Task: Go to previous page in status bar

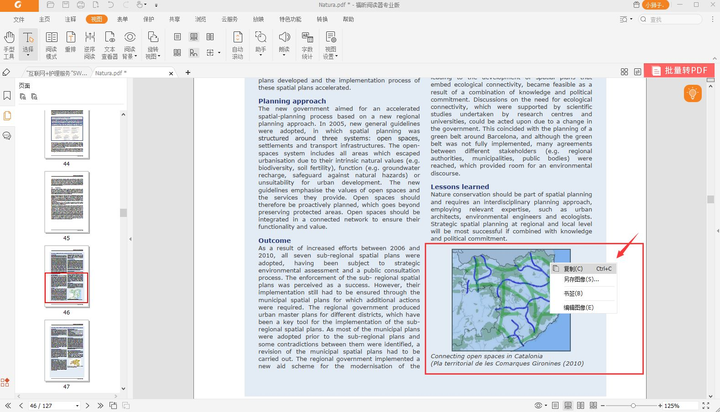Action: pyautogui.click(x=21, y=406)
